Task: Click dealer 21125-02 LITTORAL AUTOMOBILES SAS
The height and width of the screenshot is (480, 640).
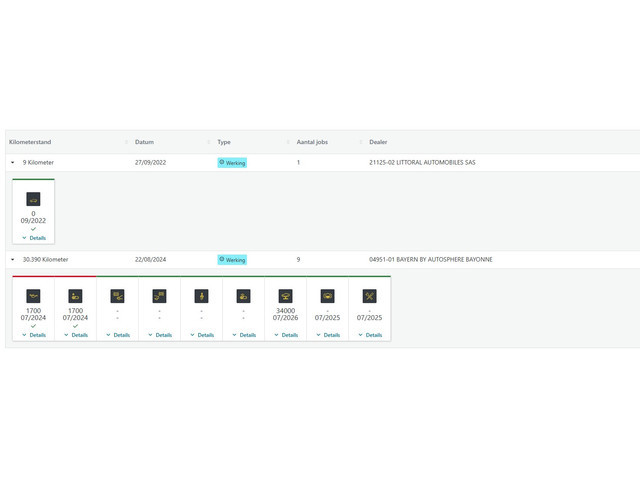Action: 422,162
